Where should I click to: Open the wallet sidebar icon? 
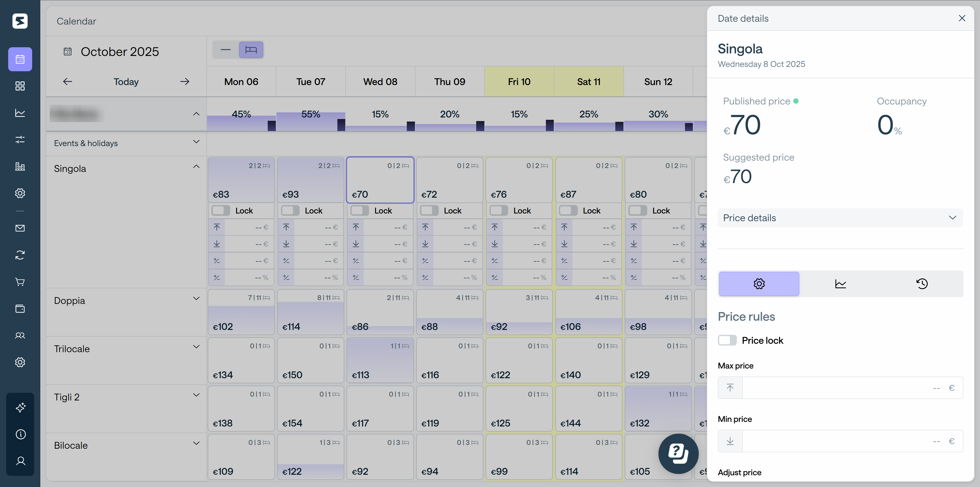[20, 308]
